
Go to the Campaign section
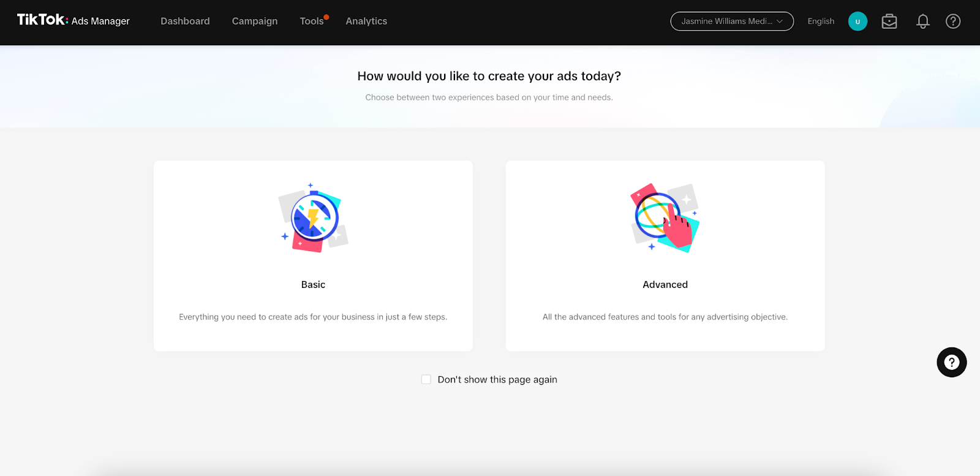(x=255, y=21)
